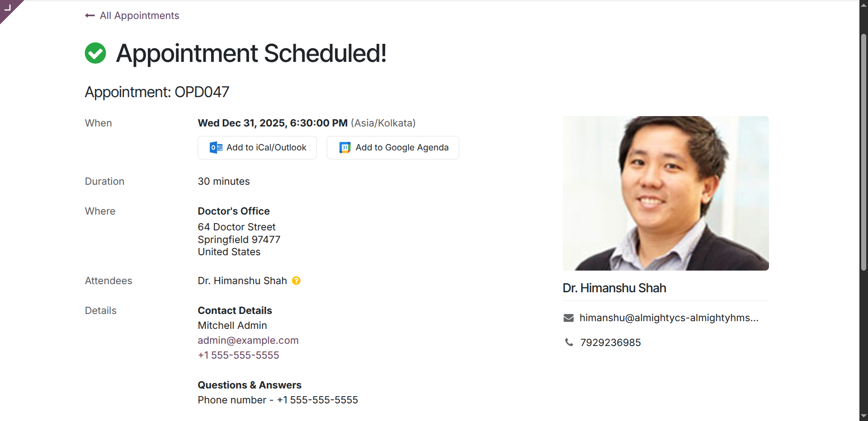Click the envelope email icon
This screenshot has width=868, height=421.
pos(568,318)
